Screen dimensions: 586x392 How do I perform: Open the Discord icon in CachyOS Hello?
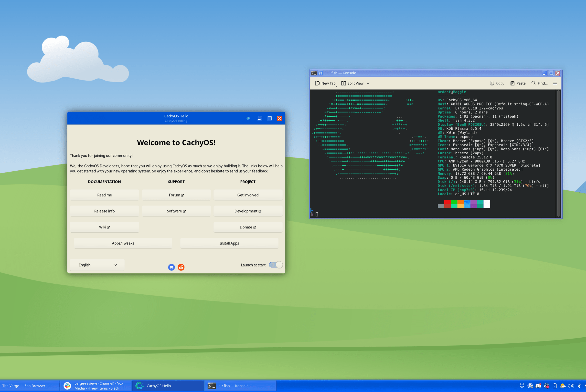click(x=171, y=267)
